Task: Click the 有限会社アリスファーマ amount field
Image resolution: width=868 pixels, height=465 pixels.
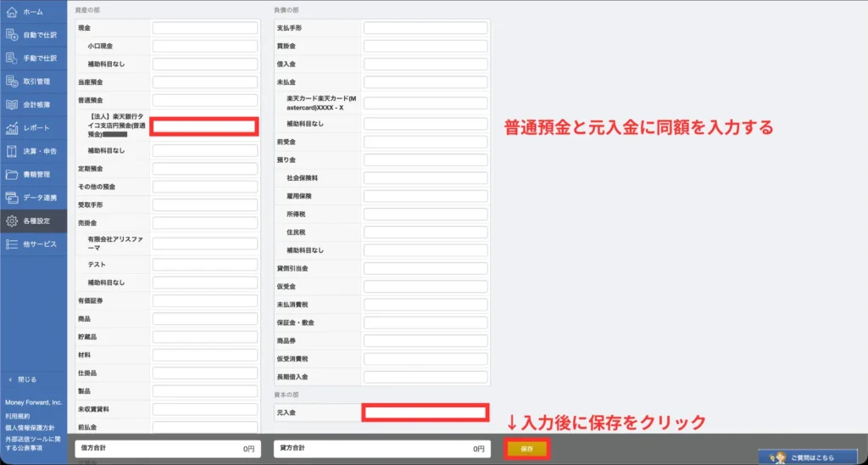Action: pyautogui.click(x=205, y=244)
